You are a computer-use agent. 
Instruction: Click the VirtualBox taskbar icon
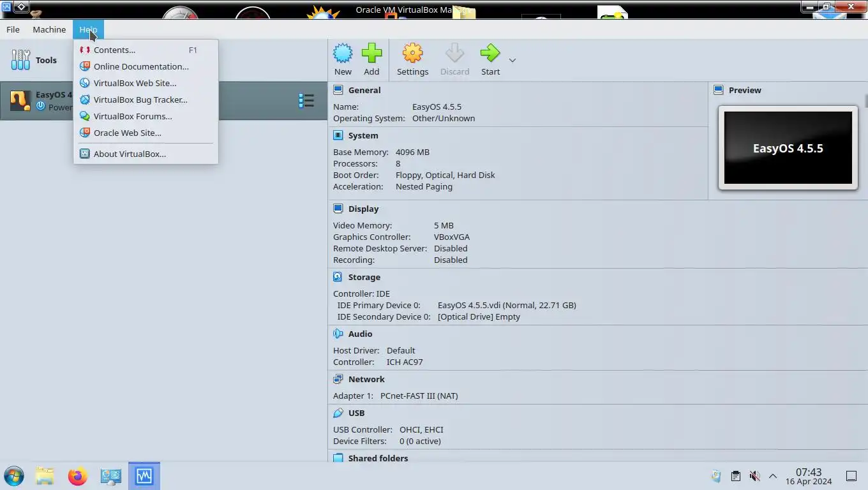[x=144, y=476]
